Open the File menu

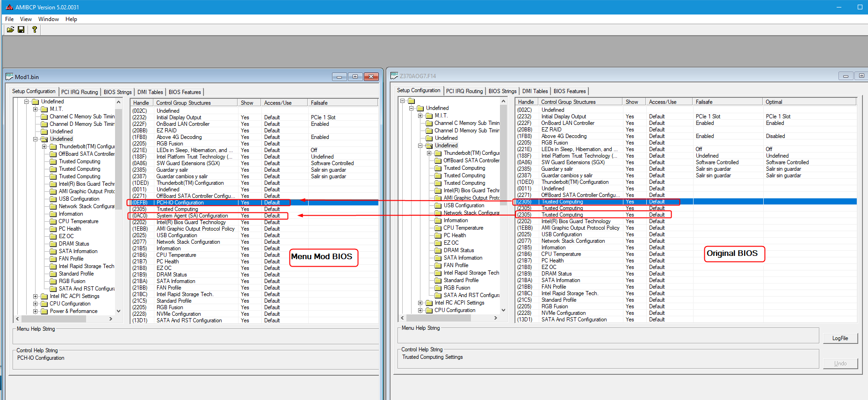[x=9, y=19]
